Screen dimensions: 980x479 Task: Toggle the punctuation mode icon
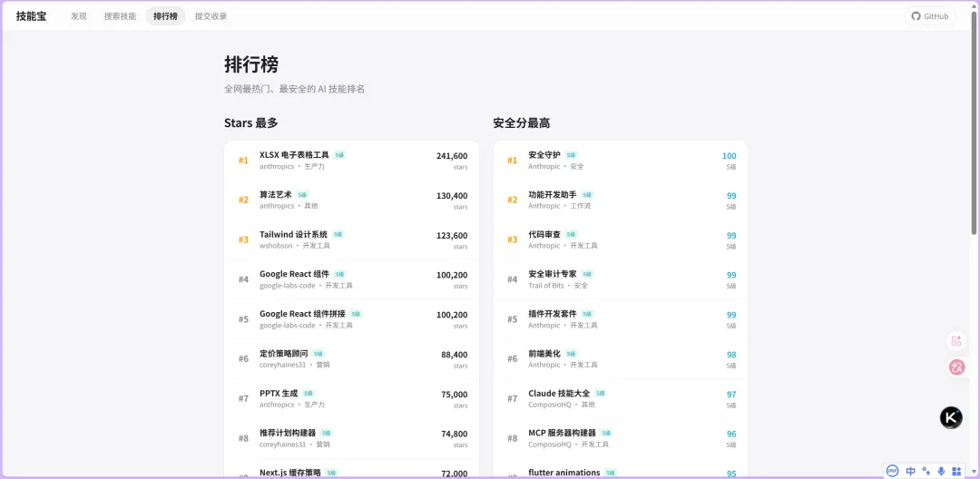click(926, 471)
